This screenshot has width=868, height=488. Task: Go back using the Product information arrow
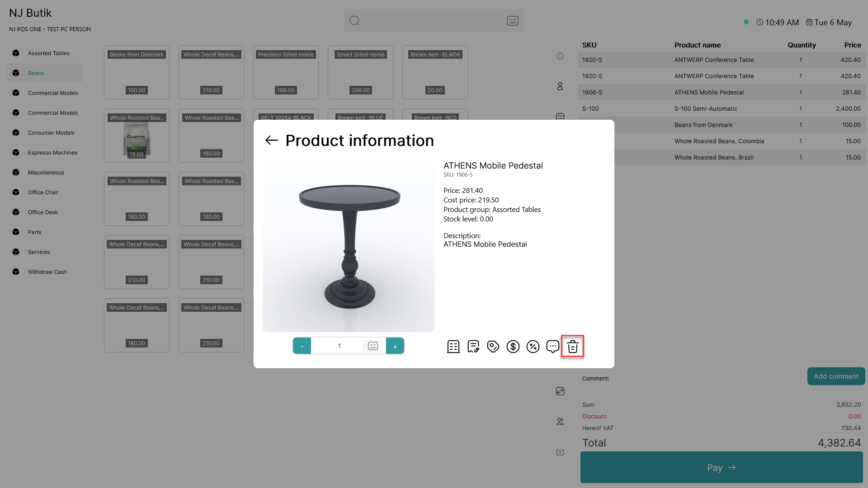tap(271, 141)
